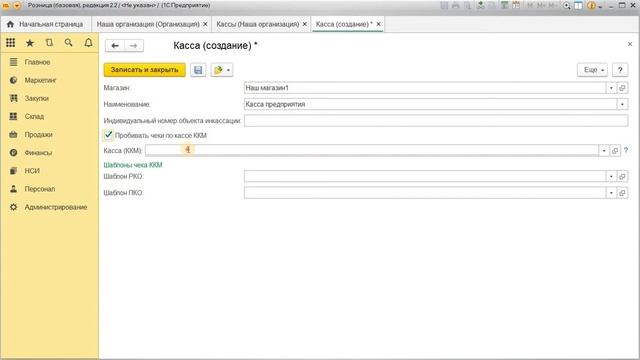This screenshot has height=360, width=640.
Task: Expand Шаблон РКО dropdown
Action: (x=611, y=176)
